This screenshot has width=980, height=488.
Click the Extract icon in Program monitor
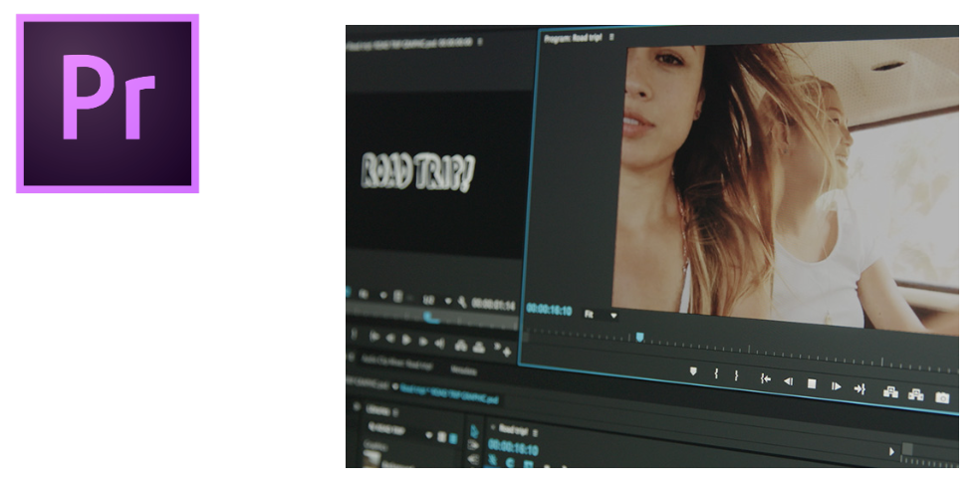[916, 395]
